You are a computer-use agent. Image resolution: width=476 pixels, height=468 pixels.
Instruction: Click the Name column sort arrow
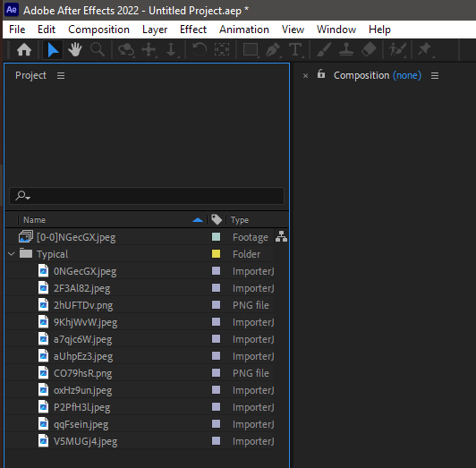tap(198, 220)
